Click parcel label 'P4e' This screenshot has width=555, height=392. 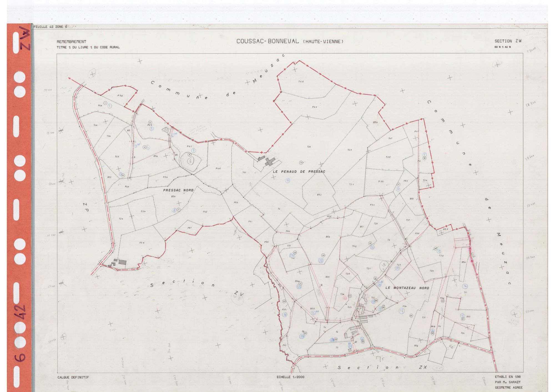tap(314, 107)
